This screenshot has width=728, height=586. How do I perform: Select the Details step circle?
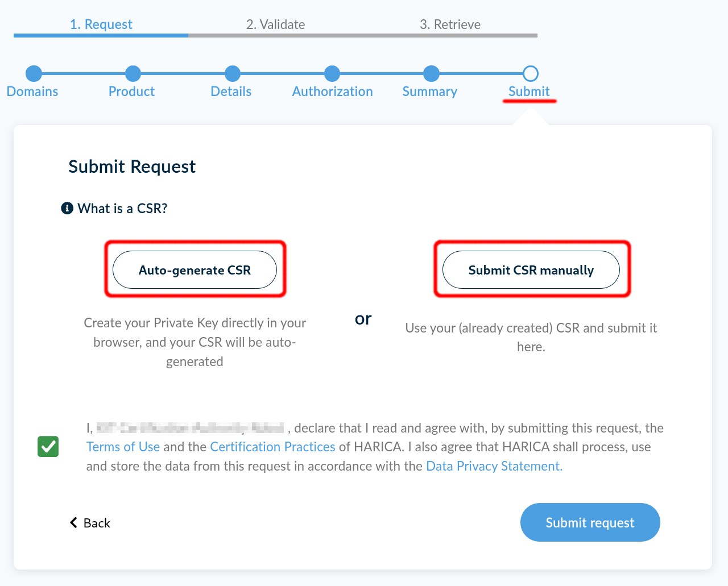tap(232, 73)
